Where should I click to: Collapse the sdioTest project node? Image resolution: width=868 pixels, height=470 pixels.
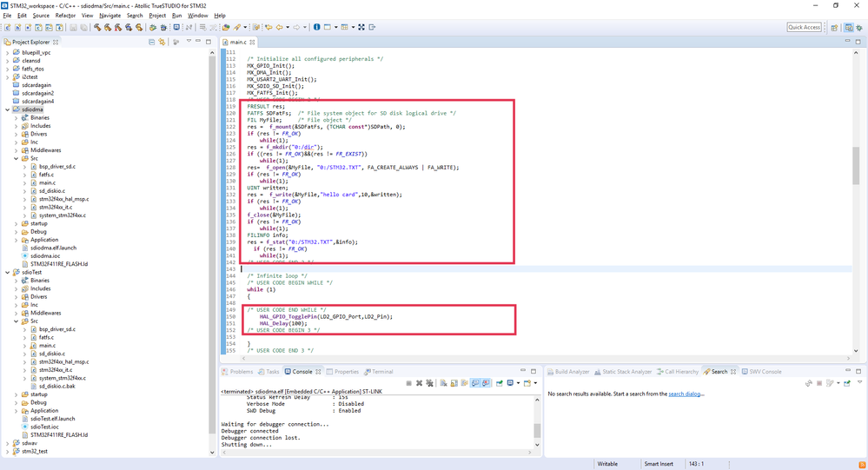click(x=8, y=273)
